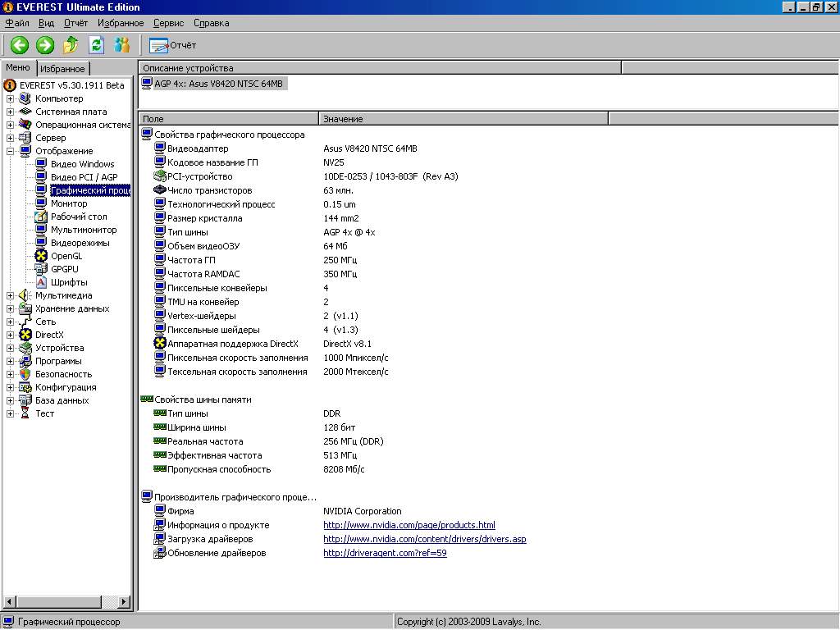Open the Файл menu

17,23
